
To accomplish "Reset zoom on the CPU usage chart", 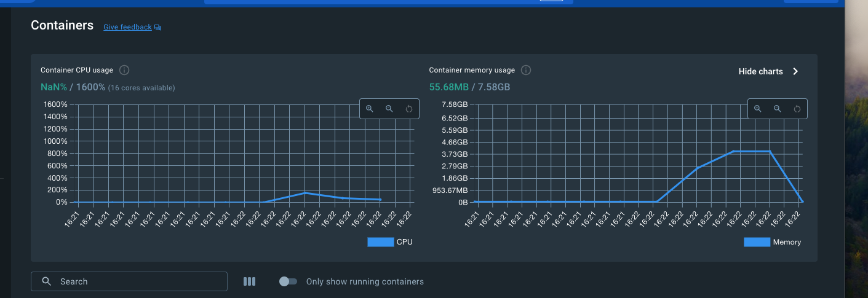I will (x=409, y=109).
